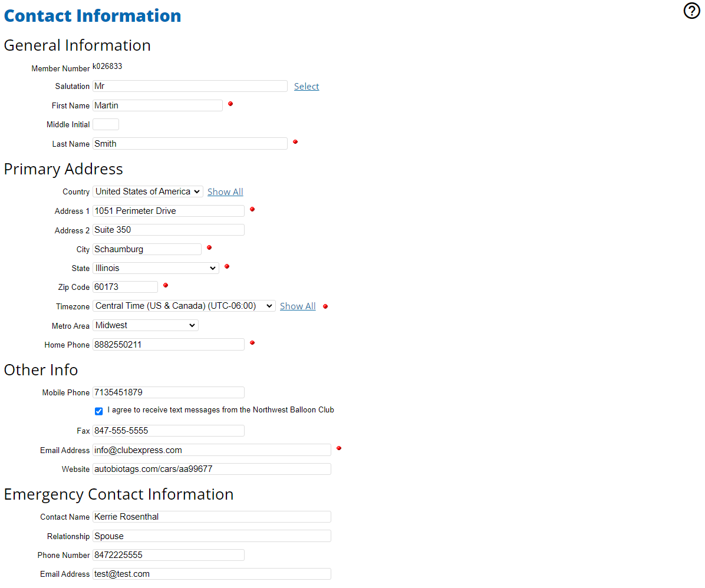The width and height of the screenshot is (705, 588).
Task: Click the Website text field
Action: [x=212, y=469]
